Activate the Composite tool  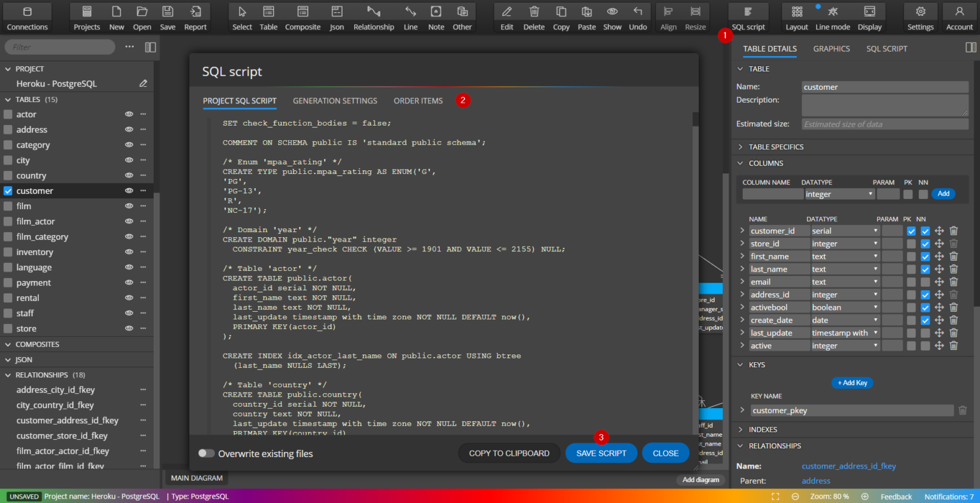(302, 17)
